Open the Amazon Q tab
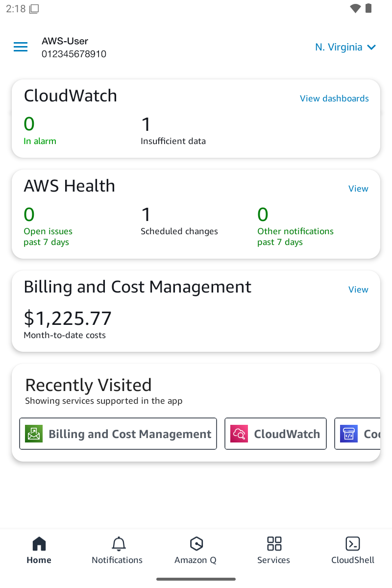 pyautogui.click(x=196, y=550)
